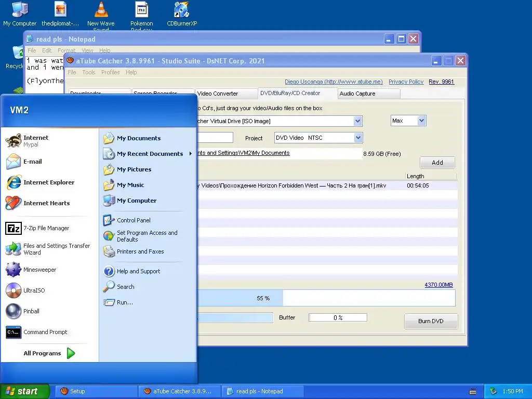This screenshot has height=399, width=532.
Task: Click the input field left of Project
Action: coord(215,137)
